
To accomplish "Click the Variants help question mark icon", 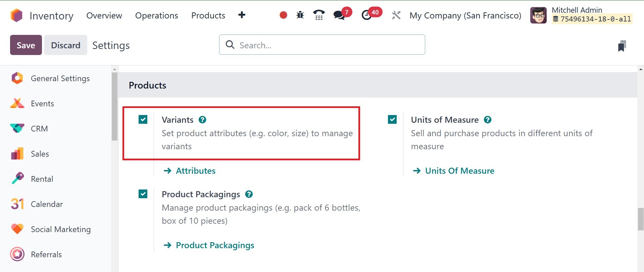I will (x=202, y=120).
